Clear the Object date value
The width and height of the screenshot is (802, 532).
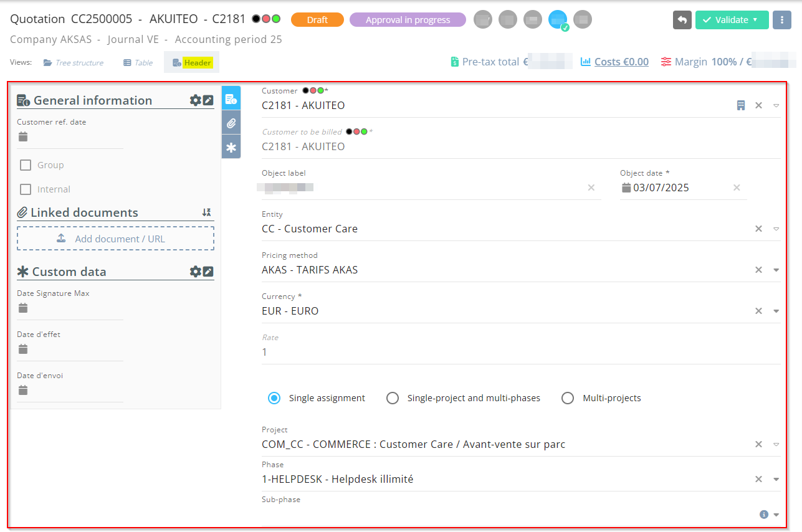(737, 188)
